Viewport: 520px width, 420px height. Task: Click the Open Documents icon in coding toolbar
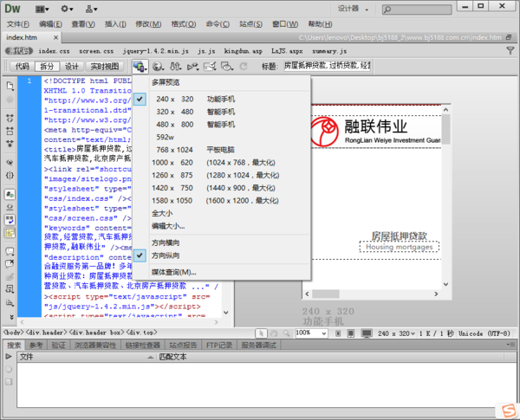pyautogui.click(x=10, y=86)
